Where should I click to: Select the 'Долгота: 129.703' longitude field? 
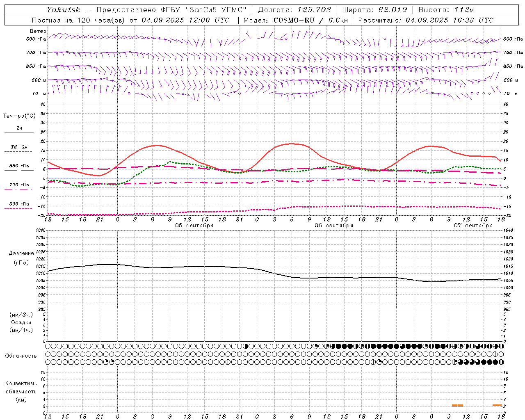pos(294,9)
